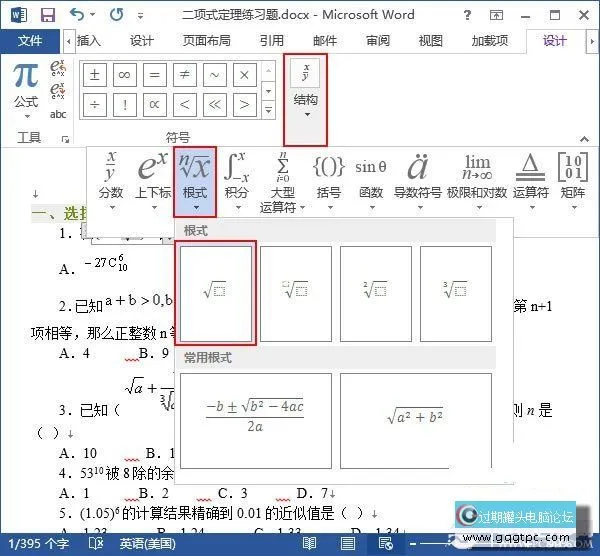Select the plain square root template

click(215, 291)
